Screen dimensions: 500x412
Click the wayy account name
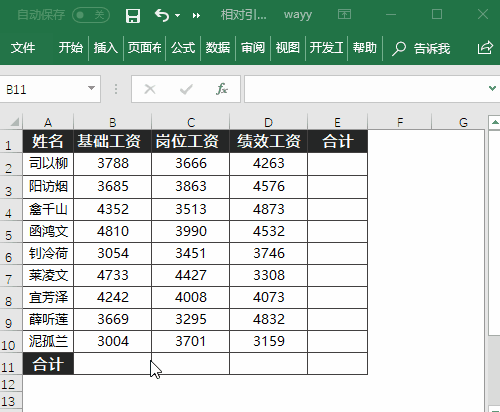pos(298,15)
